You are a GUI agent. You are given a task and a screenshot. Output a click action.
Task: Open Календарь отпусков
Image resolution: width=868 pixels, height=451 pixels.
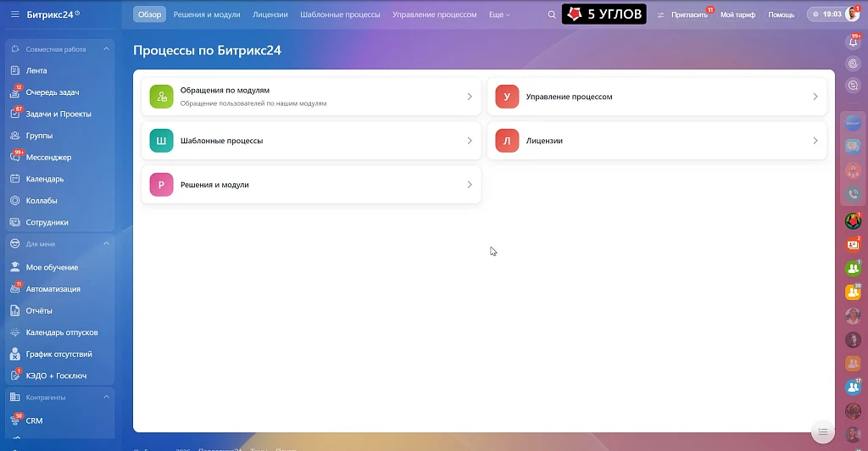[61, 332]
